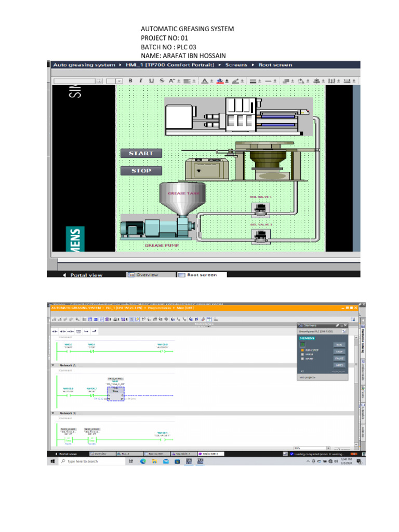Open Libraries side tab
Viewport: 399px width, 532px height.
(363, 413)
